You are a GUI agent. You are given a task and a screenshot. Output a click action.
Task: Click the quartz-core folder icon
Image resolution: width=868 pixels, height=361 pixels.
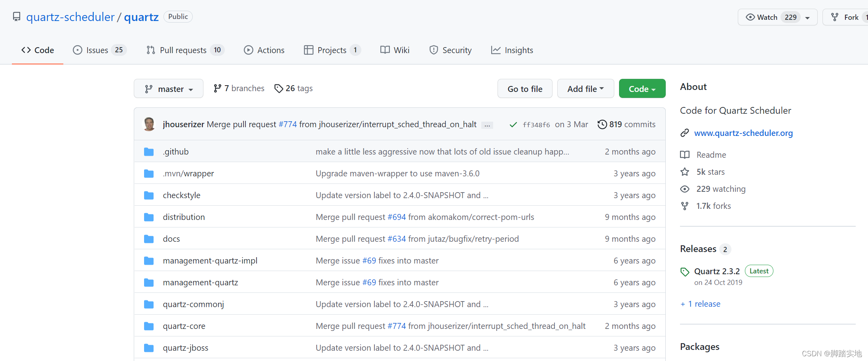[x=149, y=326]
